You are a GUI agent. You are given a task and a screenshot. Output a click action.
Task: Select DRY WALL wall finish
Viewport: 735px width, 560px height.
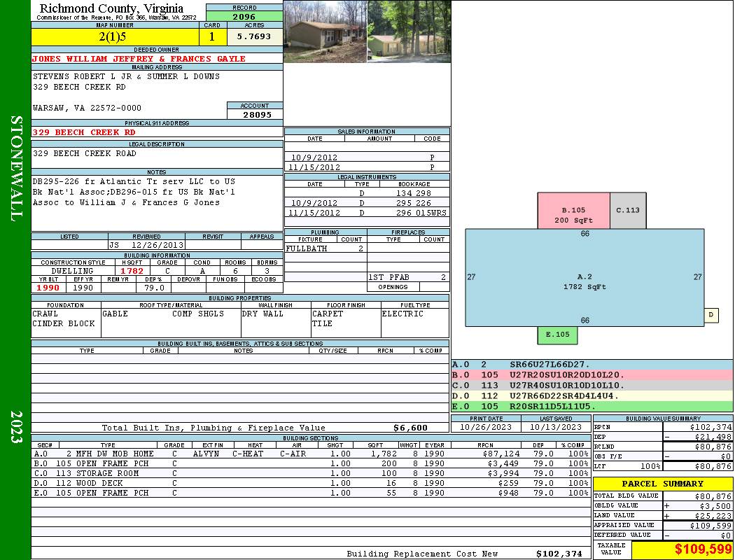(262, 314)
